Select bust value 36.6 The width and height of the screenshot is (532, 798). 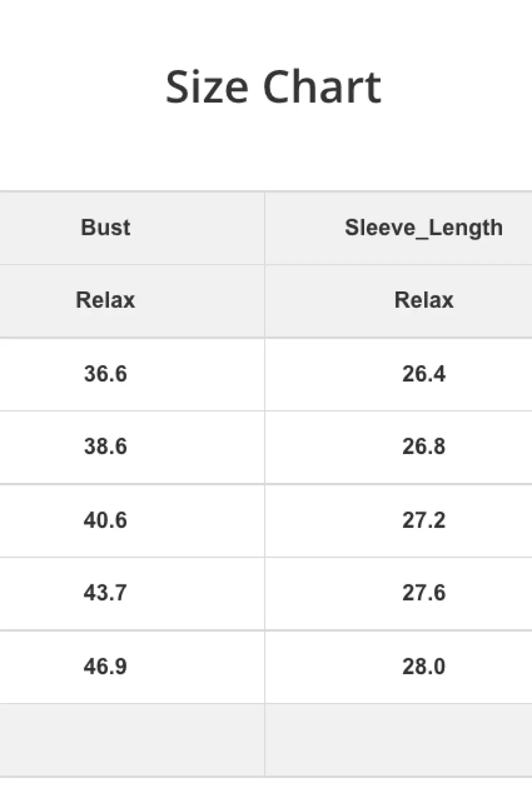point(105,374)
